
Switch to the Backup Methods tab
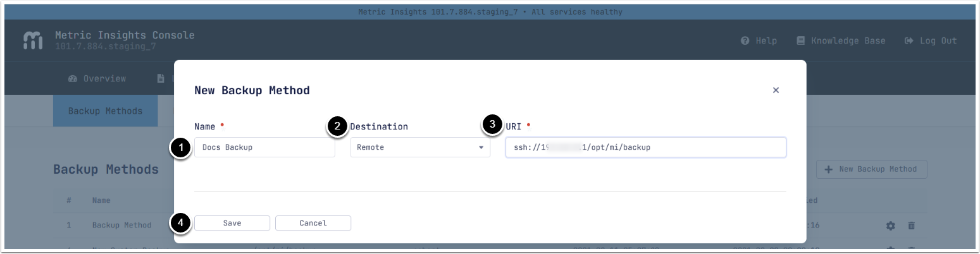(x=105, y=111)
